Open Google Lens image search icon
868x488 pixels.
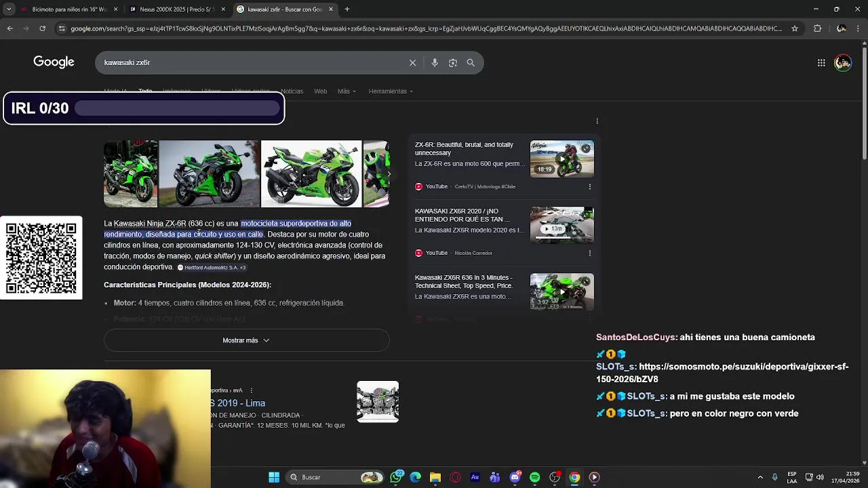tap(453, 62)
